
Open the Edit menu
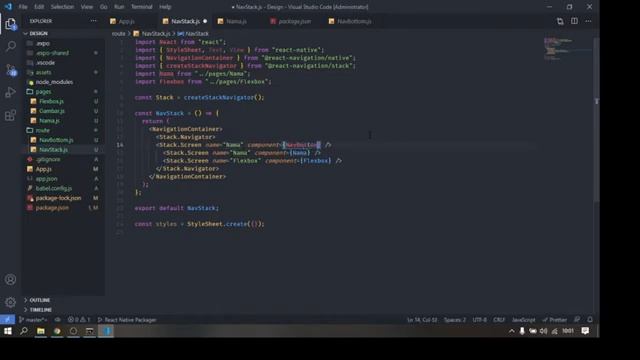click(39, 7)
